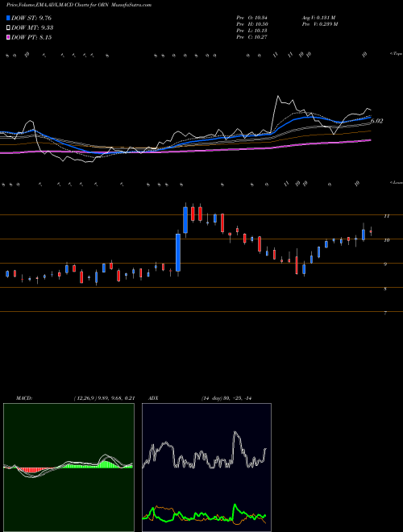Click the 'Avg V: 0.131 M' value
403x532 pixels.
click(318, 18)
